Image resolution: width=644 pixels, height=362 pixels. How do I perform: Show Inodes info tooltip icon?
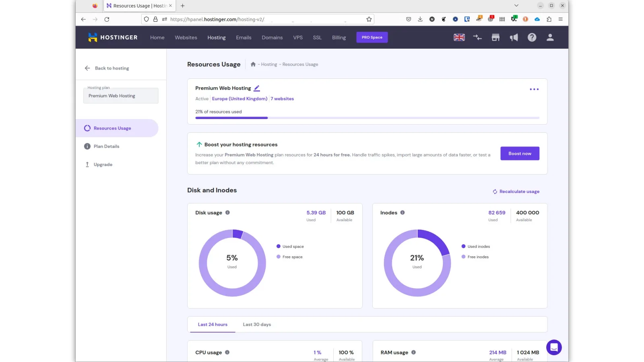(402, 212)
